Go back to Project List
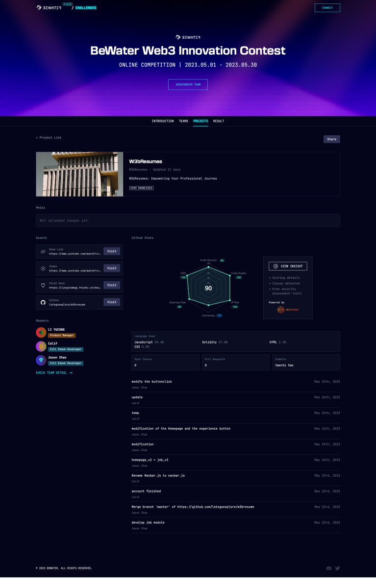The image size is (376, 588). coord(49,138)
